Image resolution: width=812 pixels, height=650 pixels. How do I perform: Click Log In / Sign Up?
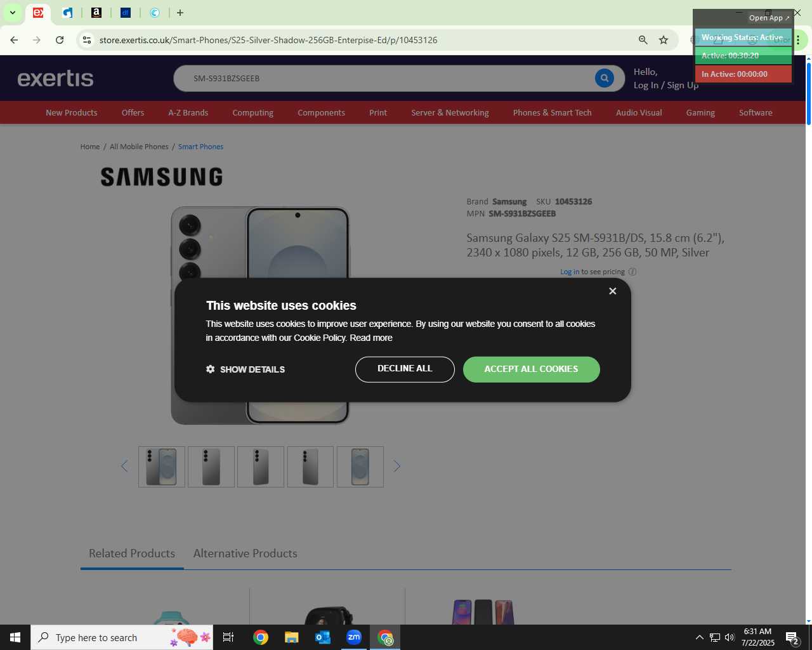pyautogui.click(x=665, y=85)
